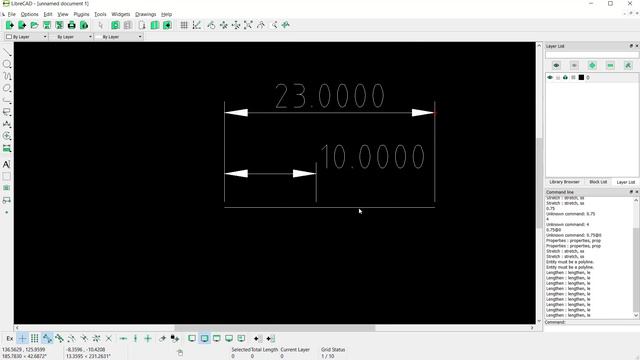Toggle Free snap crosshair button

coord(22,338)
